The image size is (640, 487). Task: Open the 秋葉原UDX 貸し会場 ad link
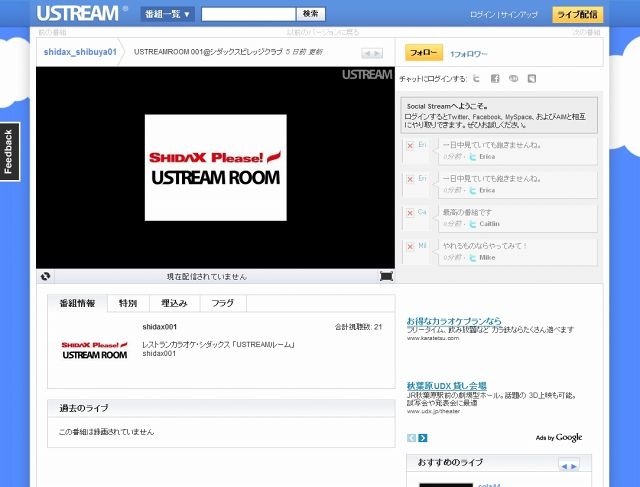coord(447,386)
